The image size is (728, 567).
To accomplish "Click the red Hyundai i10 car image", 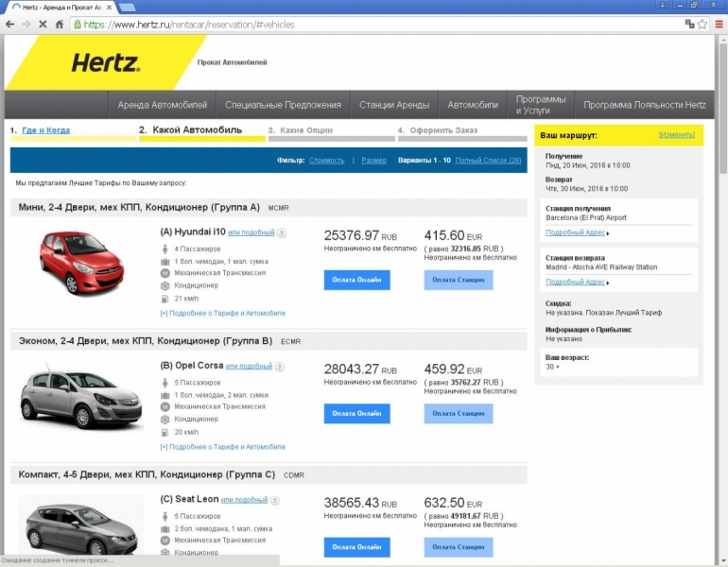I will click(81, 262).
